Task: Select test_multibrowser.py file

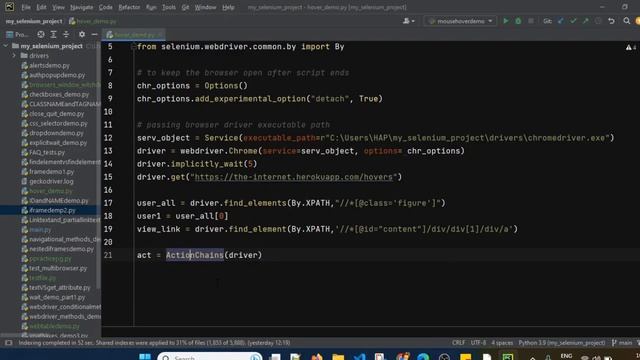Action: point(58,268)
